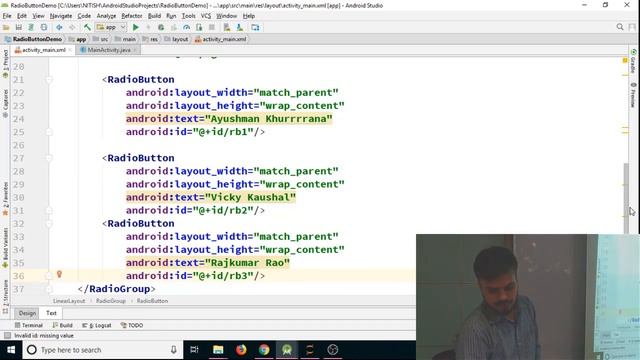
Task: Switch to the Design view tab
Action: click(x=27, y=313)
